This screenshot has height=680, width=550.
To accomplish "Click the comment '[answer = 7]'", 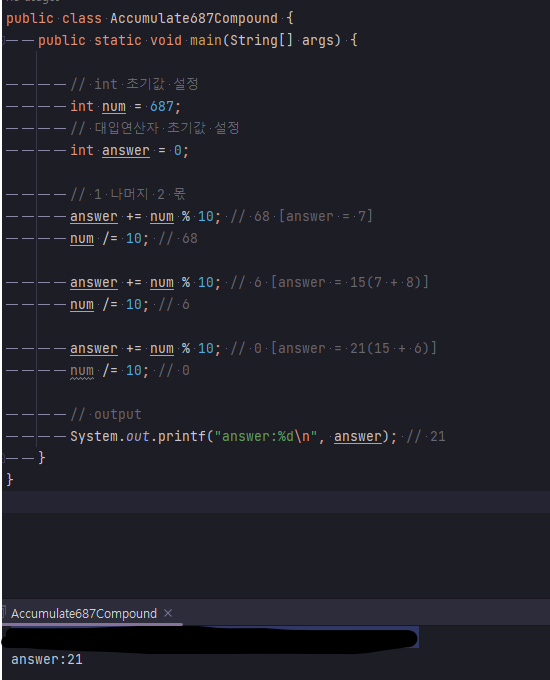I will pyautogui.click(x=325, y=216).
